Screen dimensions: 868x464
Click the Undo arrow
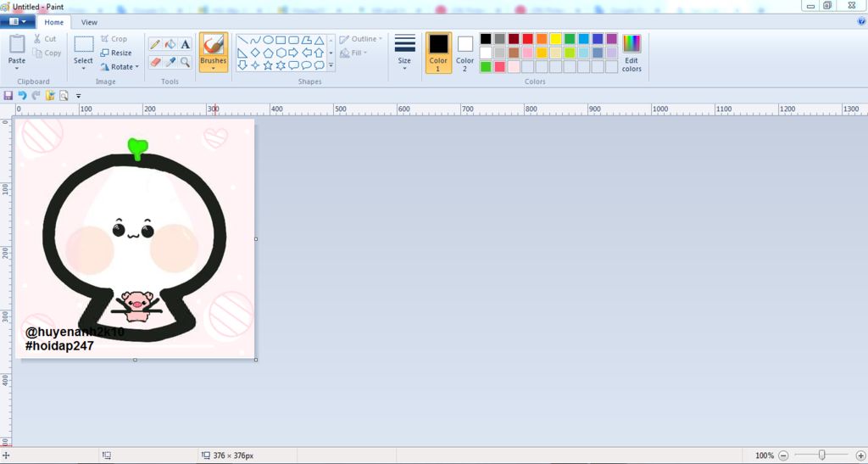click(x=22, y=96)
